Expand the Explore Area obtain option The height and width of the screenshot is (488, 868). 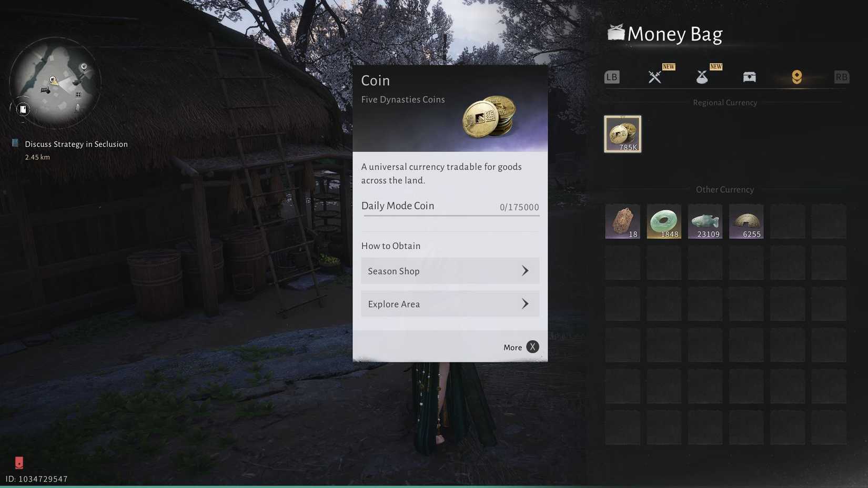(x=450, y=304)
